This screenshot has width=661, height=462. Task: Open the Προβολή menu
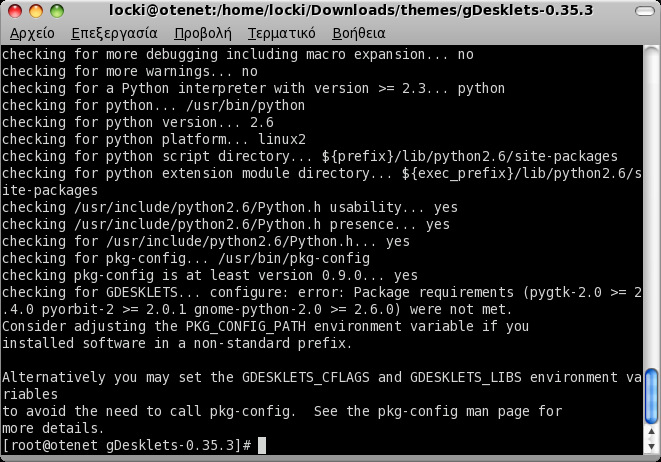click(203, 33)
